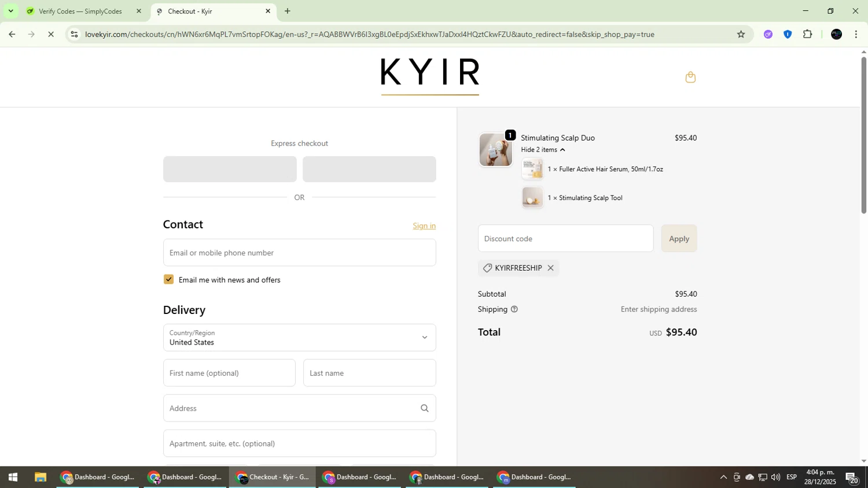Click the blue shield extension icon

[788, 34]
